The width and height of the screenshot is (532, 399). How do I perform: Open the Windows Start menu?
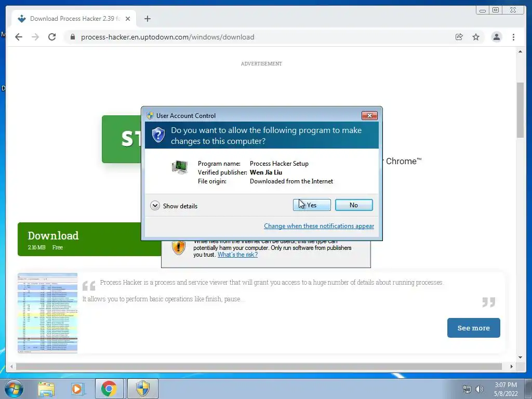pos(14,389)
